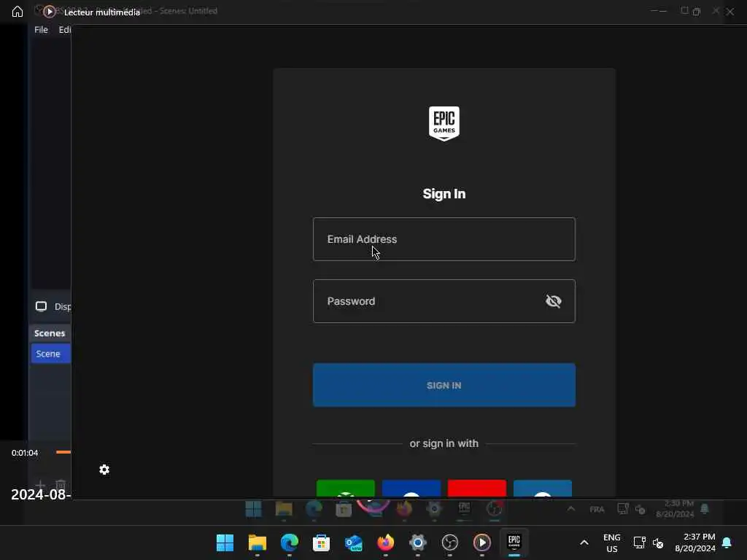Open the File menu in OBS

point(41,29)
